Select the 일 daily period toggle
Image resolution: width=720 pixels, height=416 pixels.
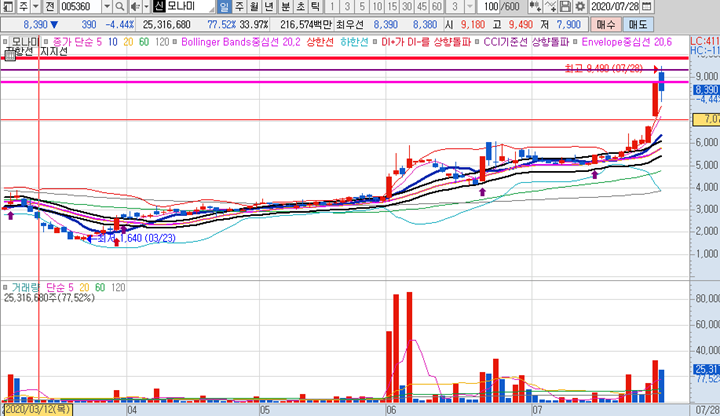[x=224, y=6]
